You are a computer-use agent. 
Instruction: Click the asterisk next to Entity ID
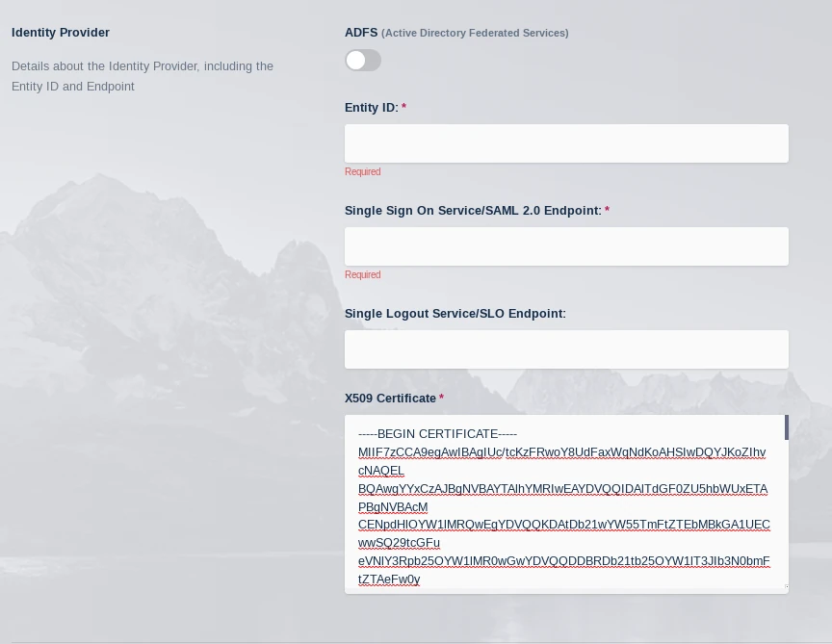[x=403, y=107]
